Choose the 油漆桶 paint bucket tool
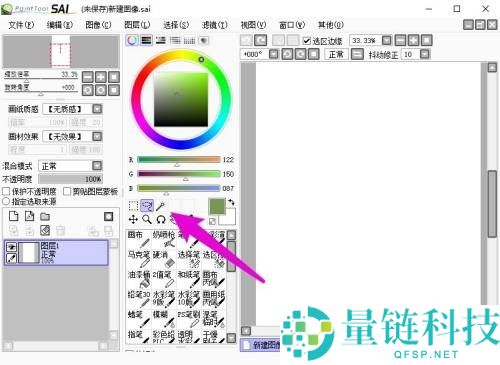 click(139, 279)
